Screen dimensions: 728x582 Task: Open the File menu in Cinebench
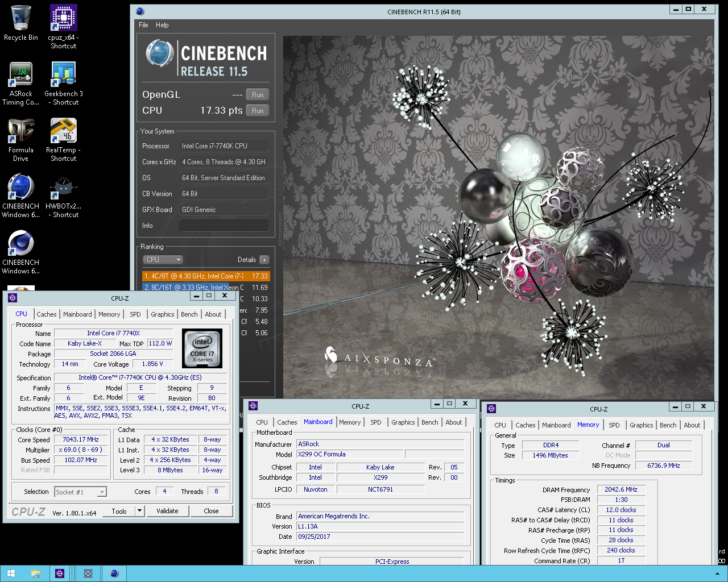143,25
